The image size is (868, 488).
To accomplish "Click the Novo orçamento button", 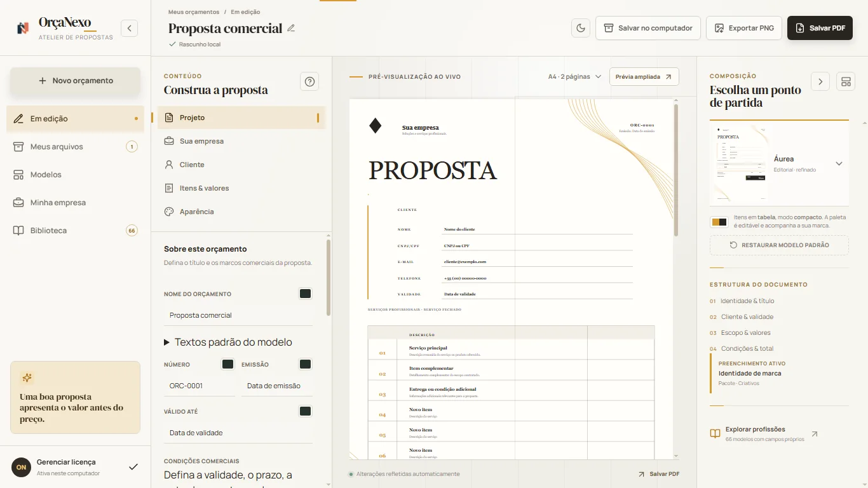I will pos(75,81).
